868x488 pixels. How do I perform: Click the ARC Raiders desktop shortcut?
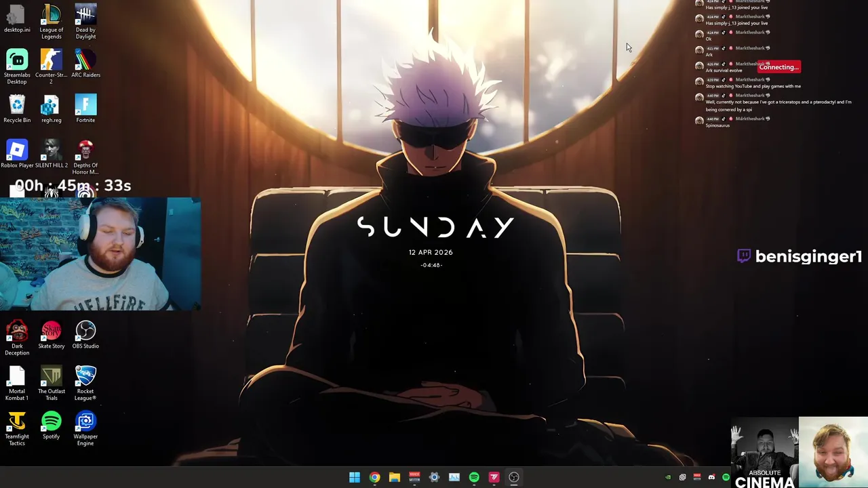tap(85, 64)
